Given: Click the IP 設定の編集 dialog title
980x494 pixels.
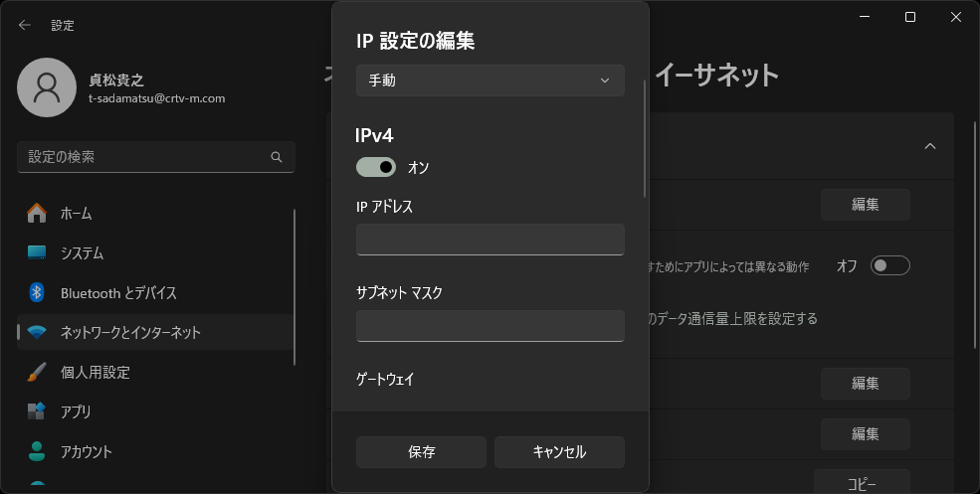Looking at the screenshot, I should pyautogui.click(x=416, y=41).
